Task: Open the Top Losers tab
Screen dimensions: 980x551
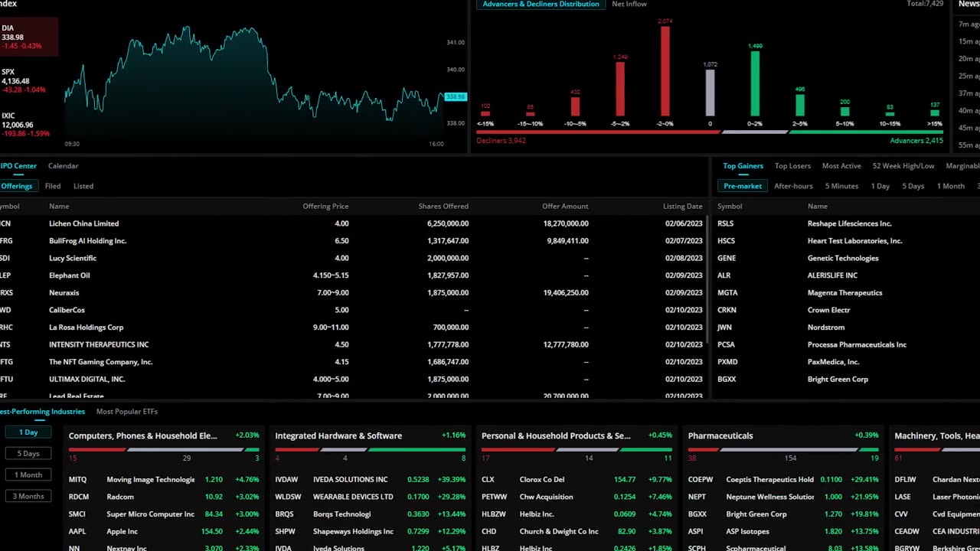Action: [792, 166]
